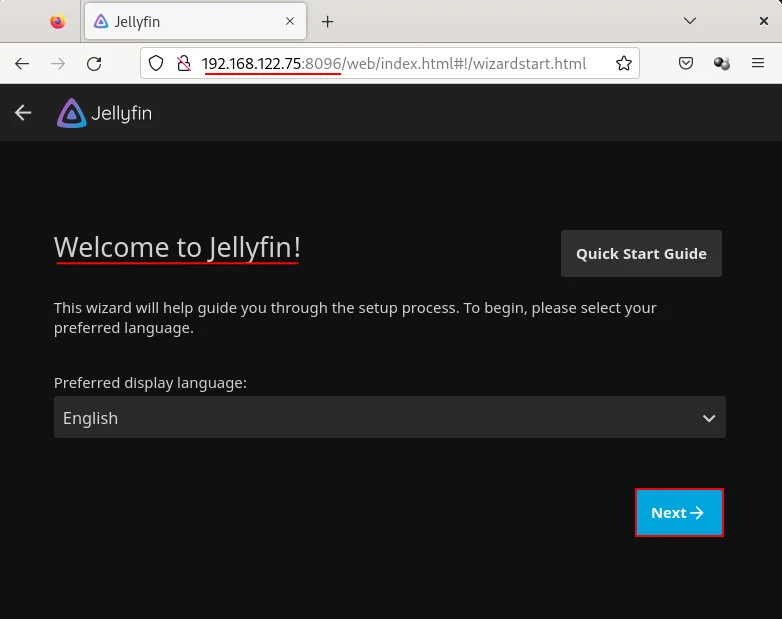This screenshot has height=619, width=782.
Task: Close the browser window
Action: [763, 21]
